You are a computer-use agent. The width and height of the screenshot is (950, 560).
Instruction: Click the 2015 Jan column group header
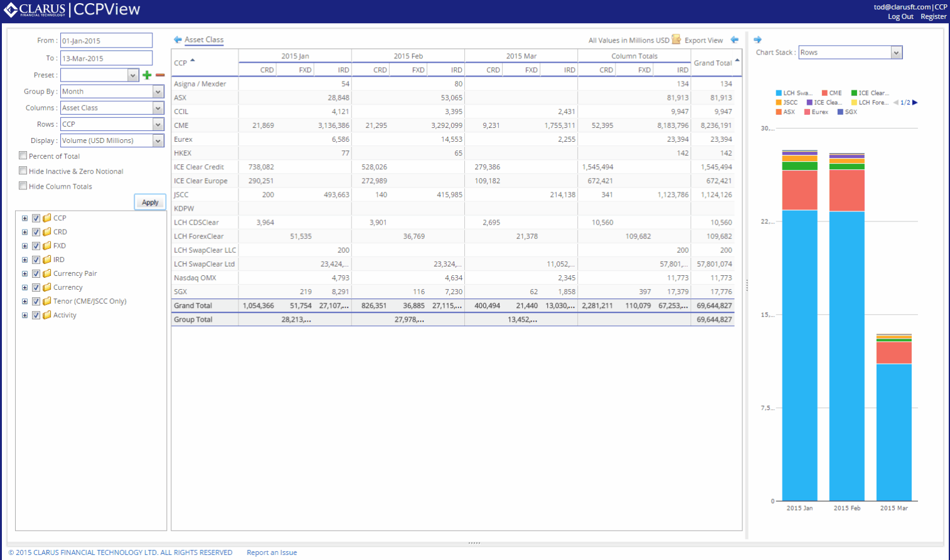pyautogui.click(x=295, y=56)
